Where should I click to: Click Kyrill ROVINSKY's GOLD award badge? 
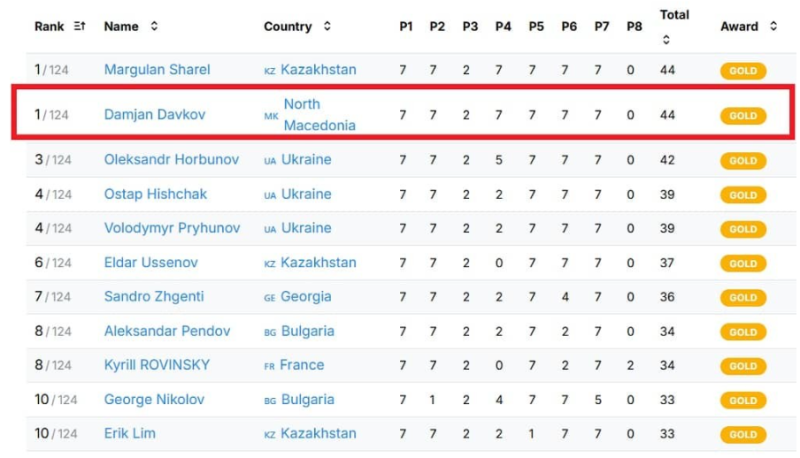click(x=743, y=366)
